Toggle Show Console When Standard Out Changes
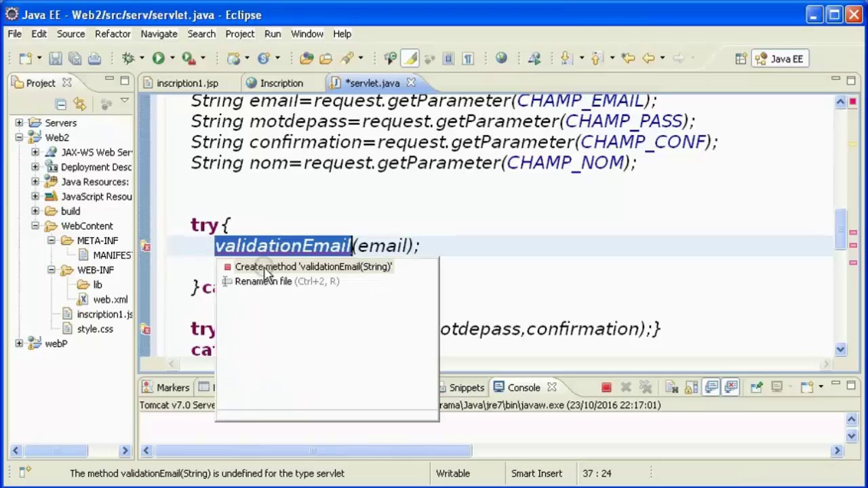Viewport: 868px width, 488px height. 711,388
